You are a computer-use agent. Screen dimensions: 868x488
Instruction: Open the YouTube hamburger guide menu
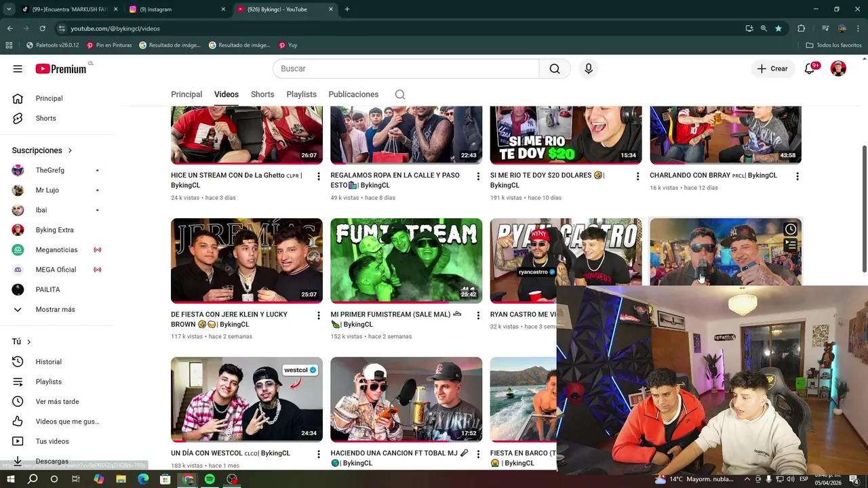coord(18,68)
